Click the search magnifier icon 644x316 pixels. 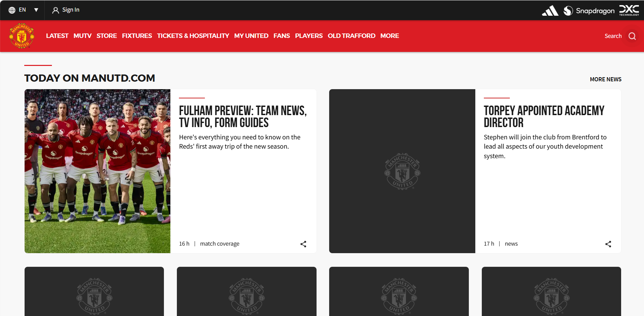[x=632, y=36]
